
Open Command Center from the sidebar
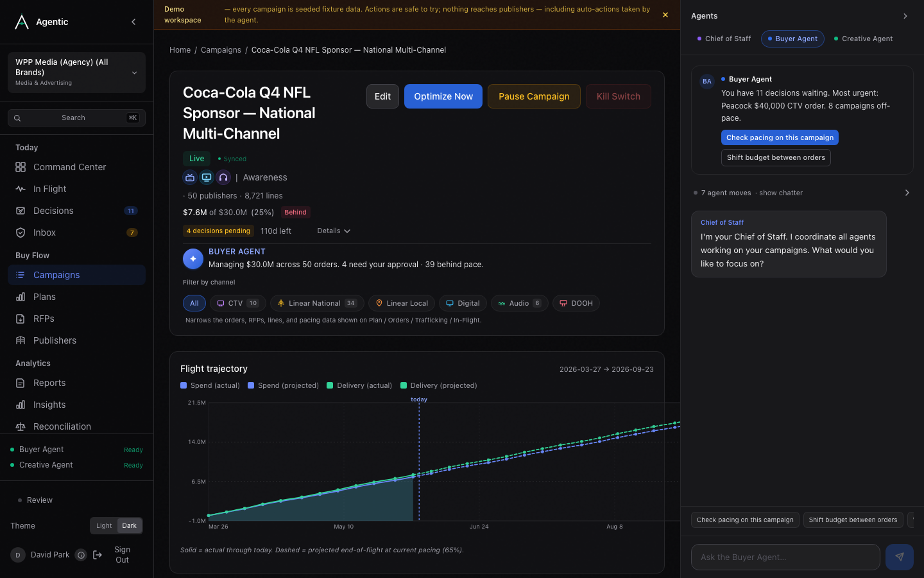76,167
